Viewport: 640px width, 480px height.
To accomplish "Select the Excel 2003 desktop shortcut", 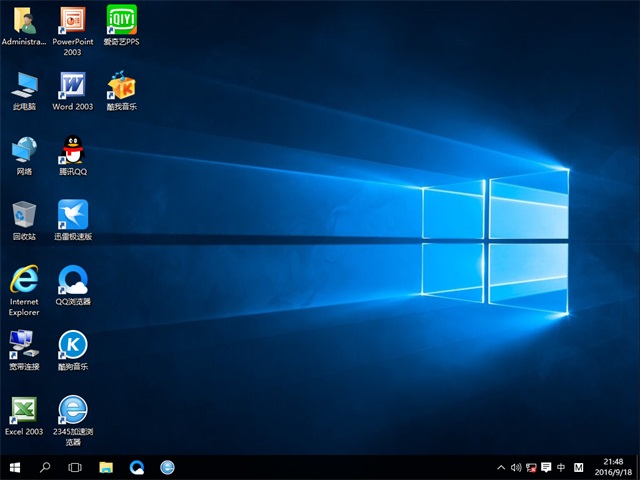I will coord(24,409).
